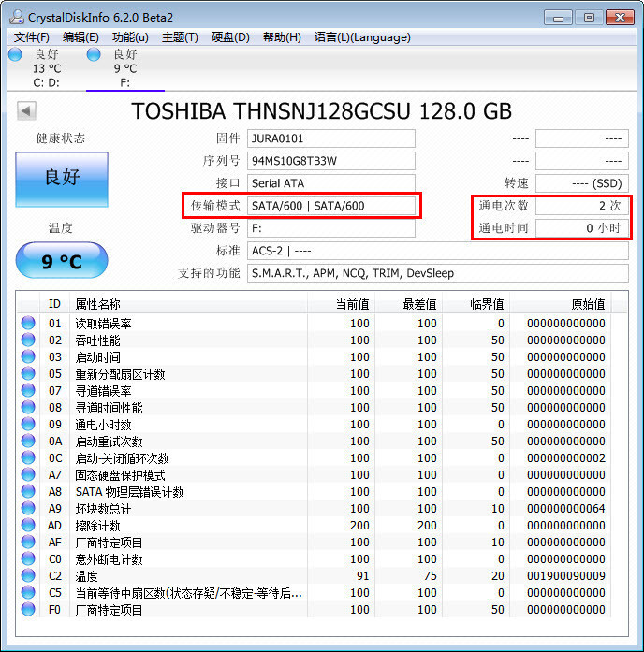Click the 最差值 column header
The width and height of the screenshot is (644, 652).
click(x=408, y=304)
